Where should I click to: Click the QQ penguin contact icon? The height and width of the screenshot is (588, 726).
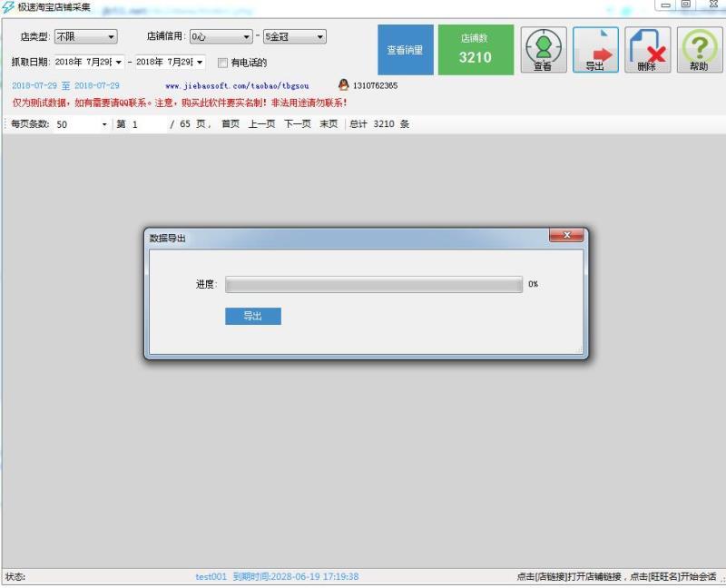click(343, 85)
